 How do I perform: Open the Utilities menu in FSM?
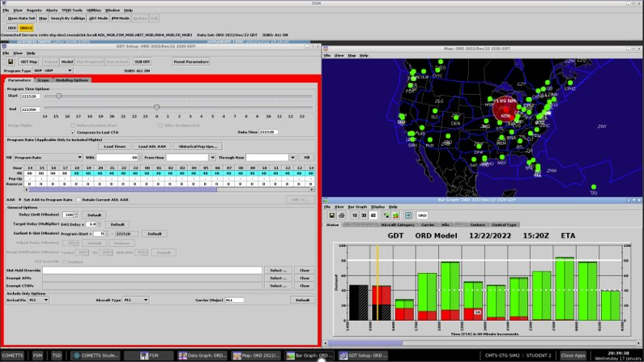click(94, 11)
